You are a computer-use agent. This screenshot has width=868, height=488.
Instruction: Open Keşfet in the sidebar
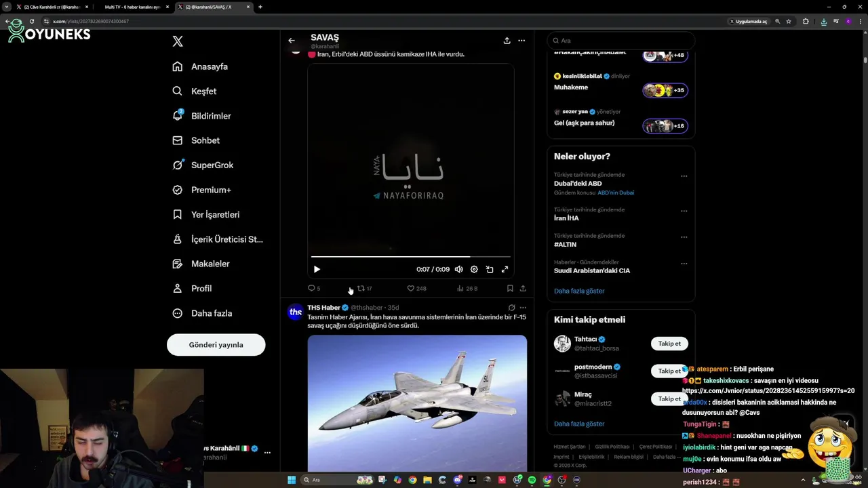[195, 91]
